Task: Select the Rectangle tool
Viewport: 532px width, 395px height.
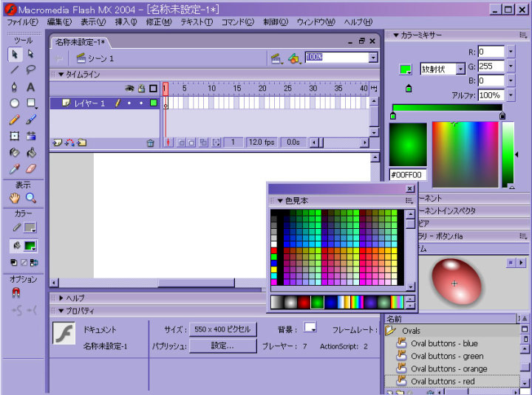Action: pyautogui.click(x=31, y=103)
